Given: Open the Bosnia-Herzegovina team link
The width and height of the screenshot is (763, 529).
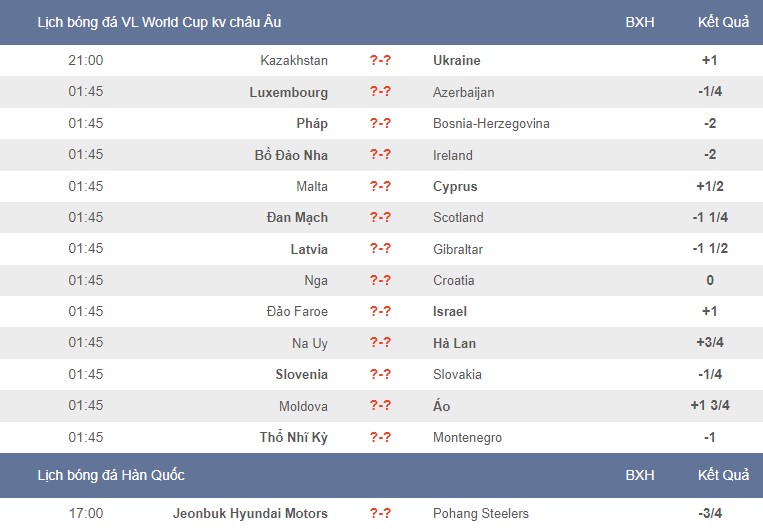Looking at the screenshot, I should [x=491, y=124].
